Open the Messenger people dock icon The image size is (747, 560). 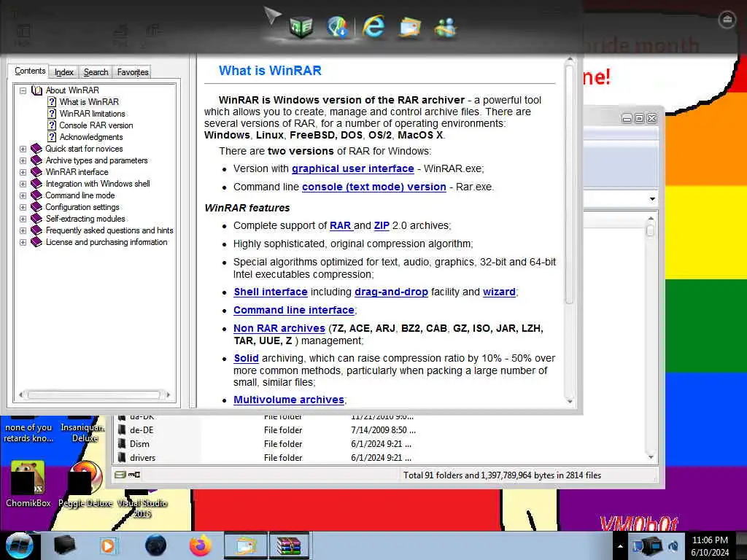pyautogui.click(x=446, y=28)
